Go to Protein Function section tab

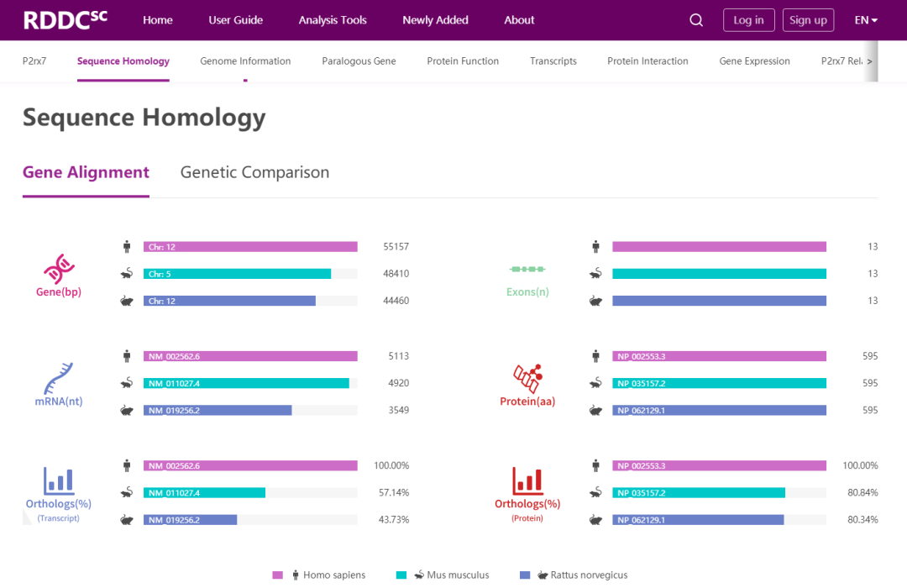pos(463,61)
